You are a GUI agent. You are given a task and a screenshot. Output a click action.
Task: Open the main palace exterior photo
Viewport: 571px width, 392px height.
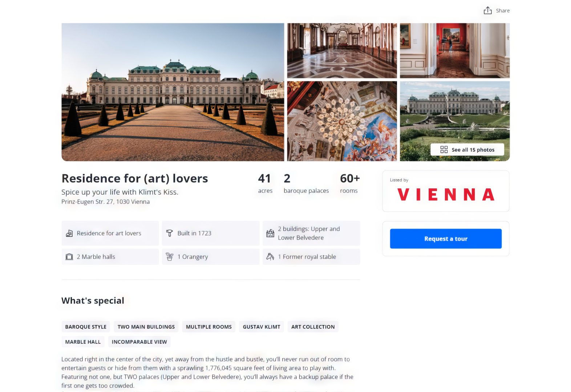point(173,92)
